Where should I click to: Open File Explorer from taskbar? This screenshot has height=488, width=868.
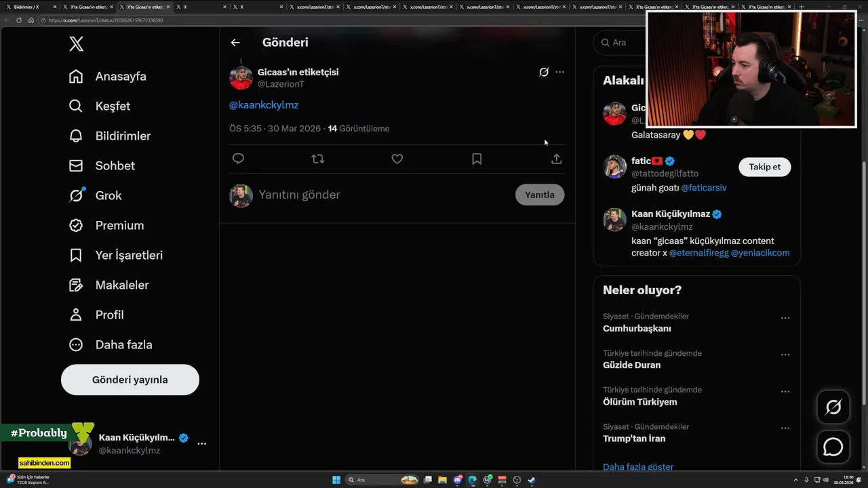[x=442, y=480]
